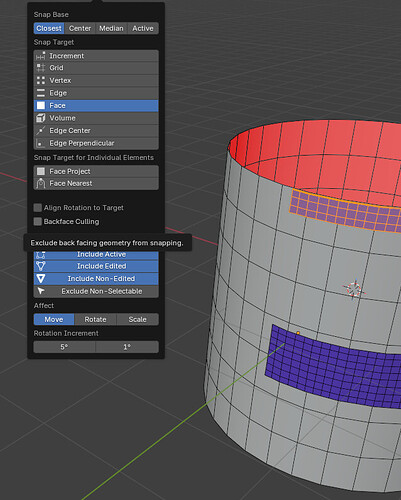Viewport: 401px width, 500px height.
Task: Select Active snap base
Action: [143, 28]
